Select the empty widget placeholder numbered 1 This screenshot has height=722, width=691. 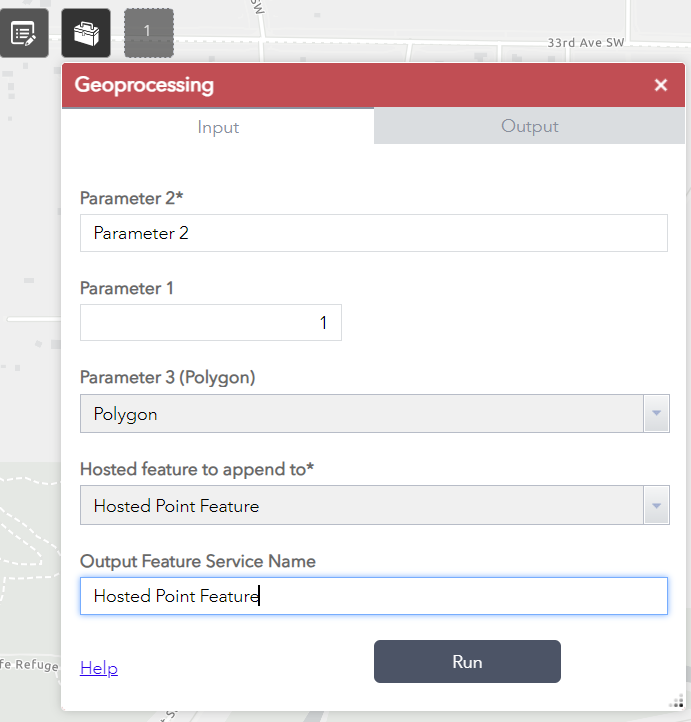[148, 33]
